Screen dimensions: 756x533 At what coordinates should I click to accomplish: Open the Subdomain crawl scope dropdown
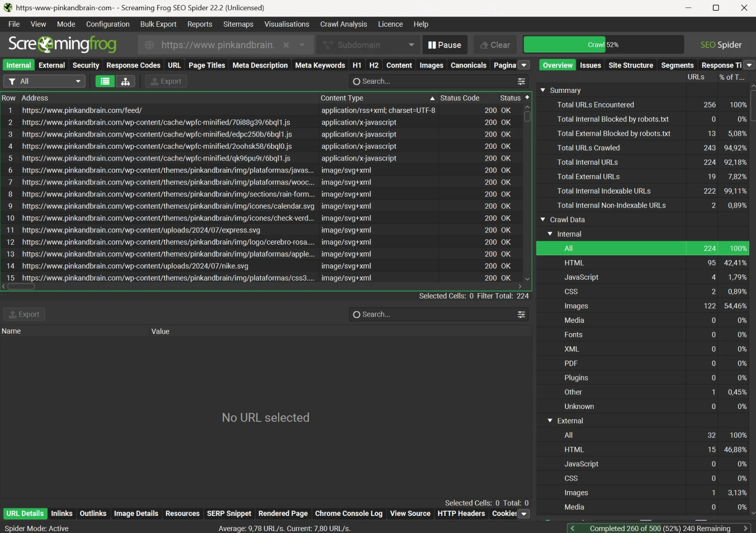[x=368, y=45]
